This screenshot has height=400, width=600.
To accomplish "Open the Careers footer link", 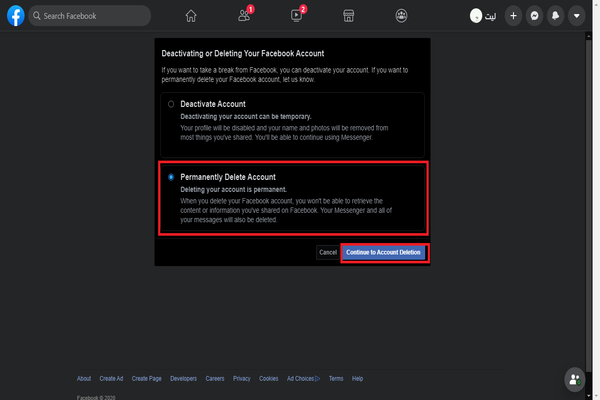I will click(215, 379).
